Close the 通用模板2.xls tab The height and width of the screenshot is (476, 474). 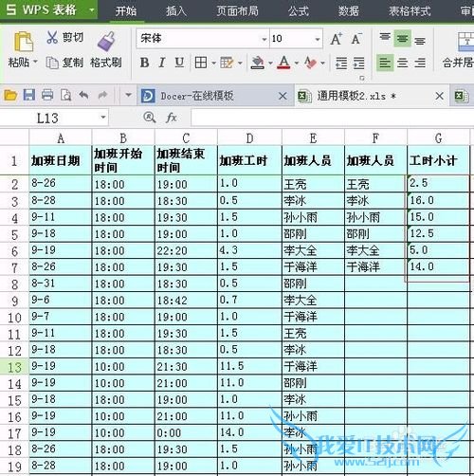tap(439, 96)
